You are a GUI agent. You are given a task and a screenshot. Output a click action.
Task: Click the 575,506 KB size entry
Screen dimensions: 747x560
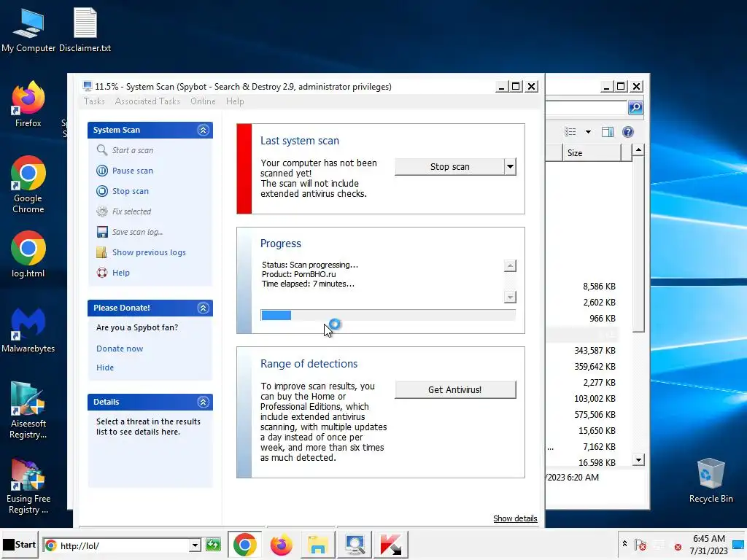[595, 415]
